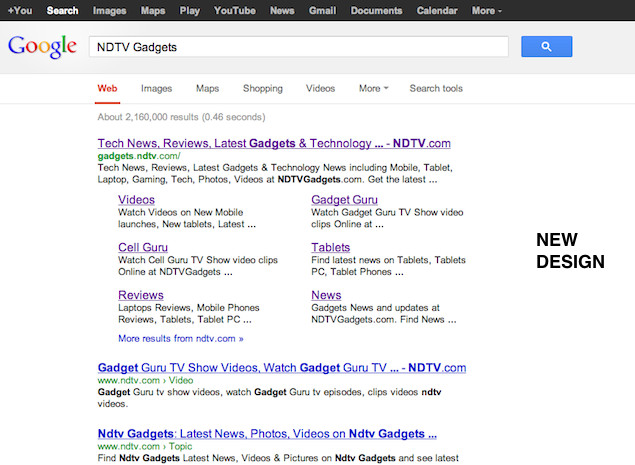Click the www.ndtv.com › Topic breadcrumb
The image size is (635, 465).
pyautogui.click(x=145, y=446)
